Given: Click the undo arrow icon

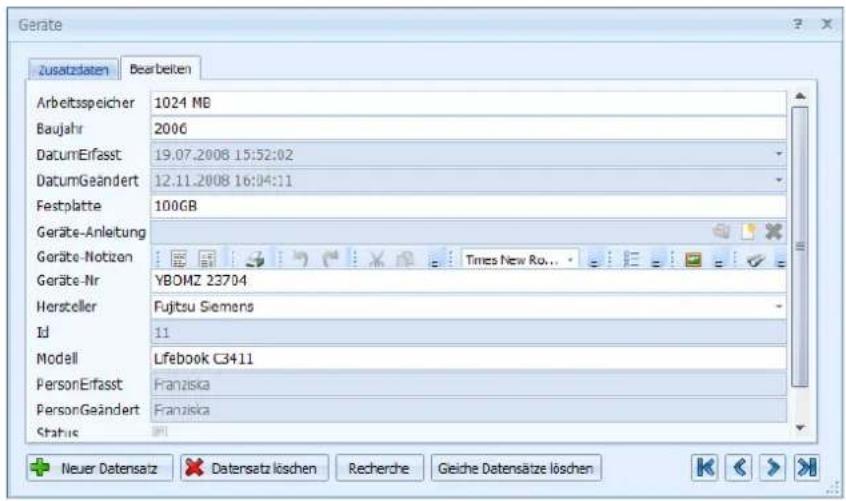Looking at the screenshot, I should 301,259.
